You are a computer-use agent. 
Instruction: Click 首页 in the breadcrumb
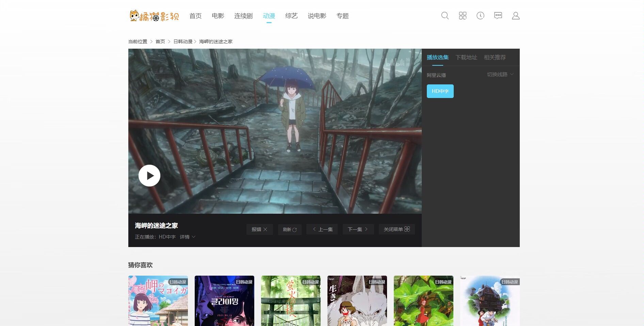(x=160, y=42)
